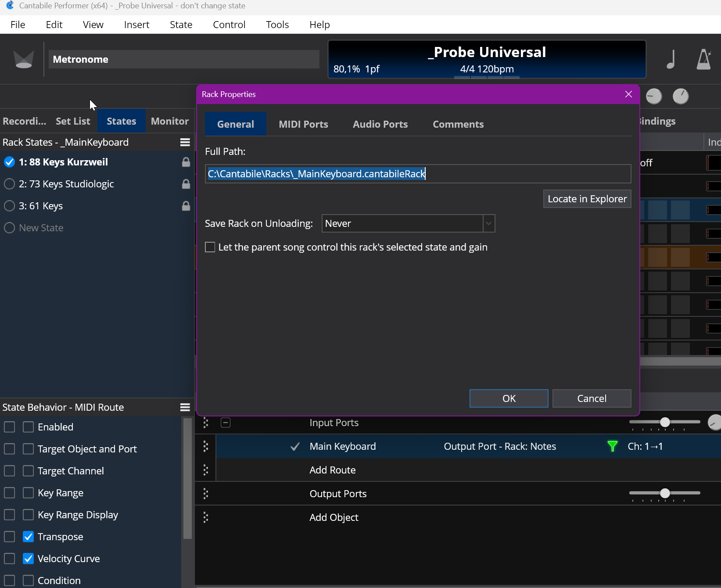Click the spotlight icon left of Metronome
The width and height of the screenshot is (721, 588).
(24, 59)
